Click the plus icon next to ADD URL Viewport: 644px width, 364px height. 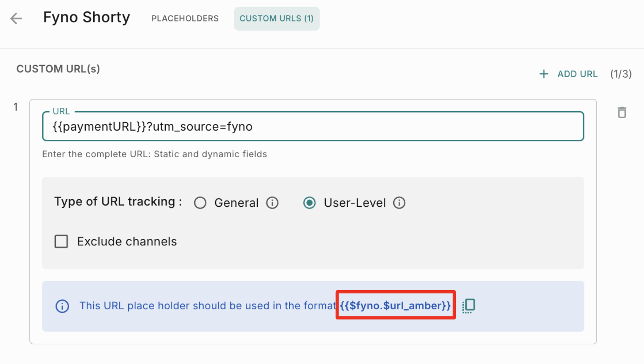544,74
